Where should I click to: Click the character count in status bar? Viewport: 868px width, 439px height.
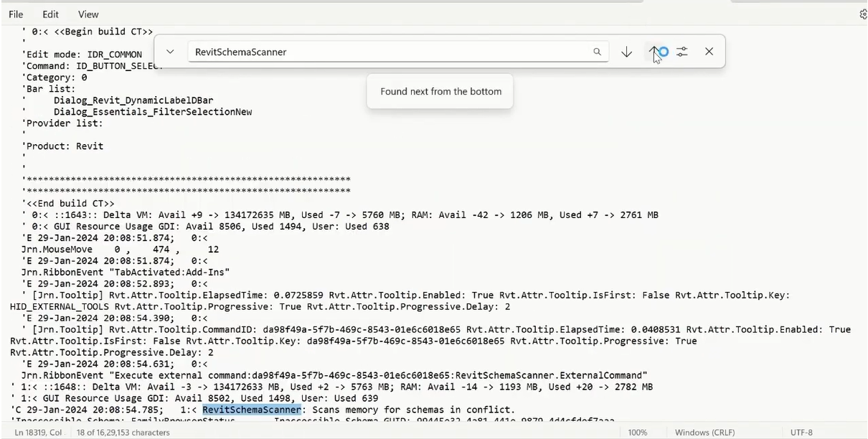click(123, 433)
